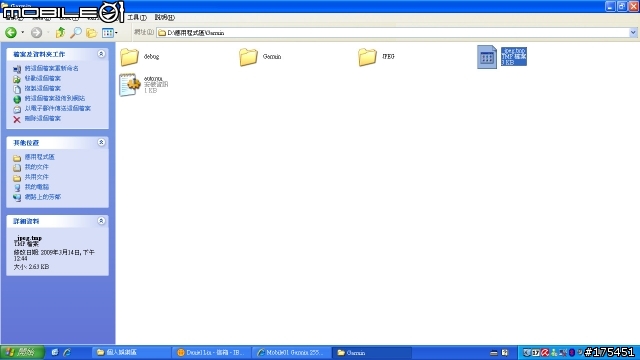Viewport: 640px width, 360px height.
Task: Open the Search magnifier tool
Action: 76,33
